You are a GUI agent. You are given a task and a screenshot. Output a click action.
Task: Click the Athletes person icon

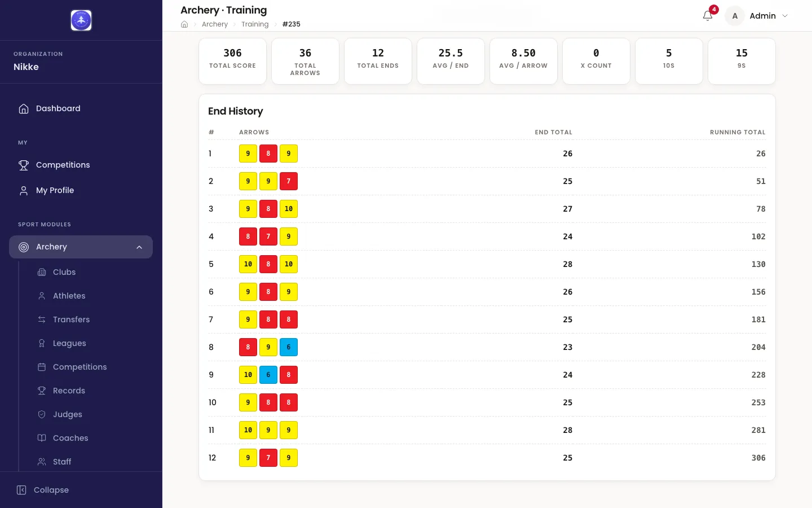tap(42, 296)
